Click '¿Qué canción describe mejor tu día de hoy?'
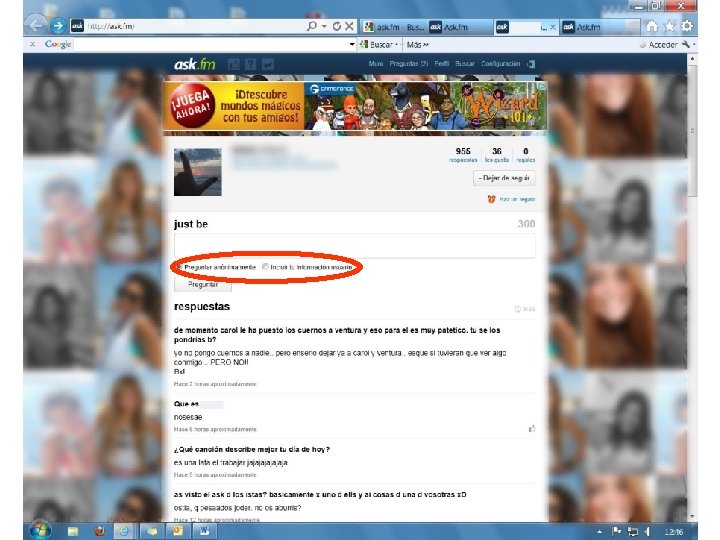Screen dimensions: 720x540 [x=252, y=449]
